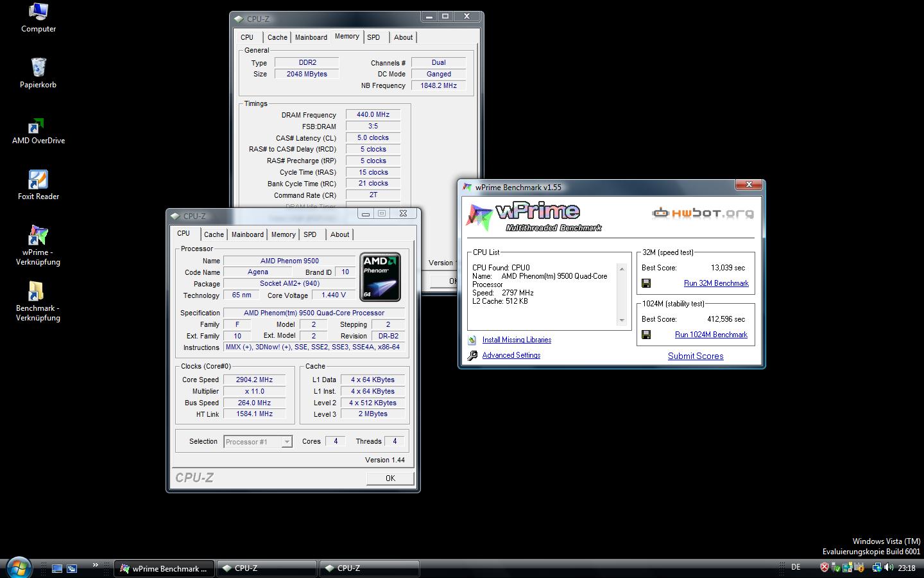Viewport: 924px width, 578px height.
Task: Open Memory tab in front CPU-Z window
Action: pyautogui.click(x=284, y=234)
